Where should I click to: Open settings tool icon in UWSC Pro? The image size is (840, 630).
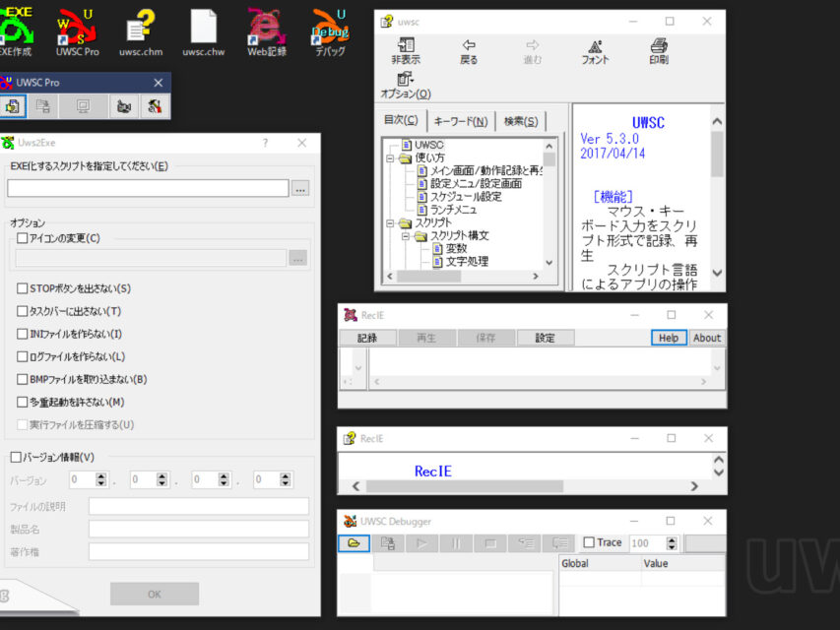click(155, 106)
